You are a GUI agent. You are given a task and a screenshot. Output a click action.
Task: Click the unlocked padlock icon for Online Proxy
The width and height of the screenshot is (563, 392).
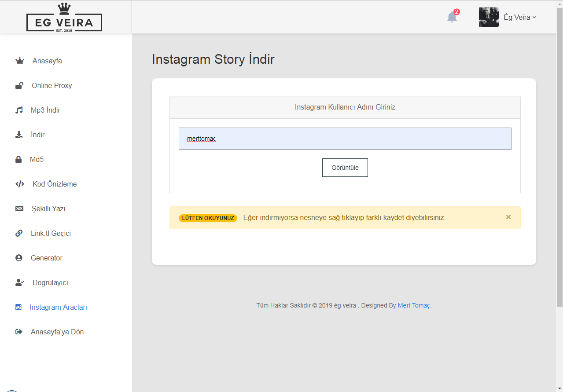[x=19, y=85]
